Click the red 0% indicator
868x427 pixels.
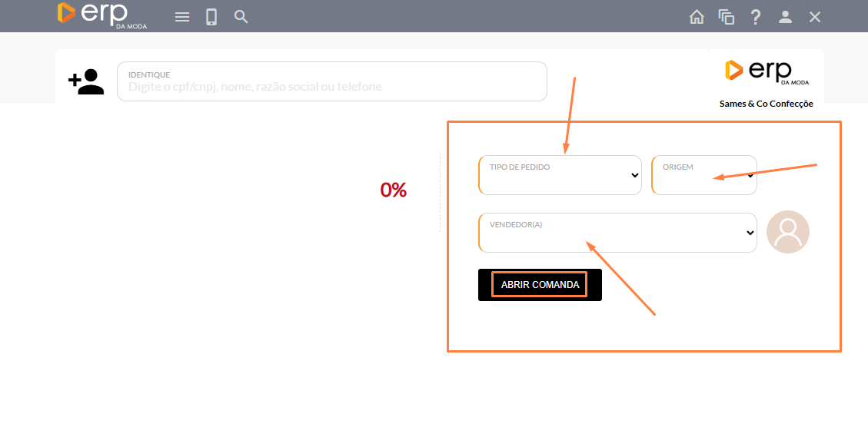(393, 190)
